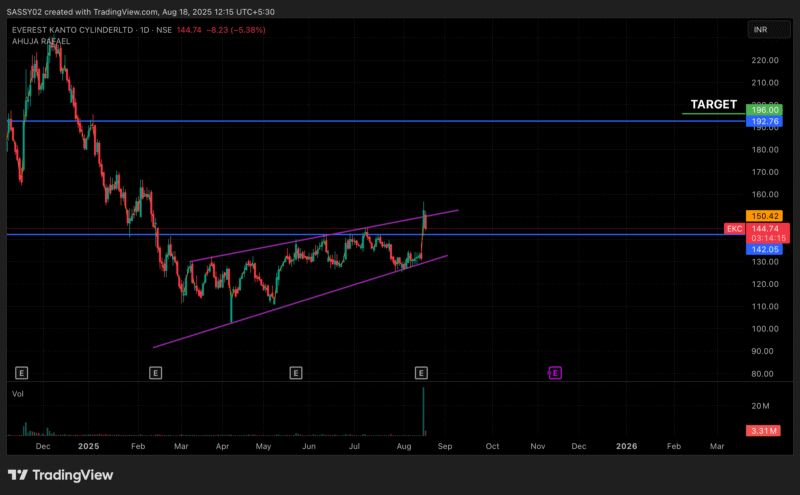Click the Vol indicator label
Screen dimensions: 800x495
pos(17,394)
